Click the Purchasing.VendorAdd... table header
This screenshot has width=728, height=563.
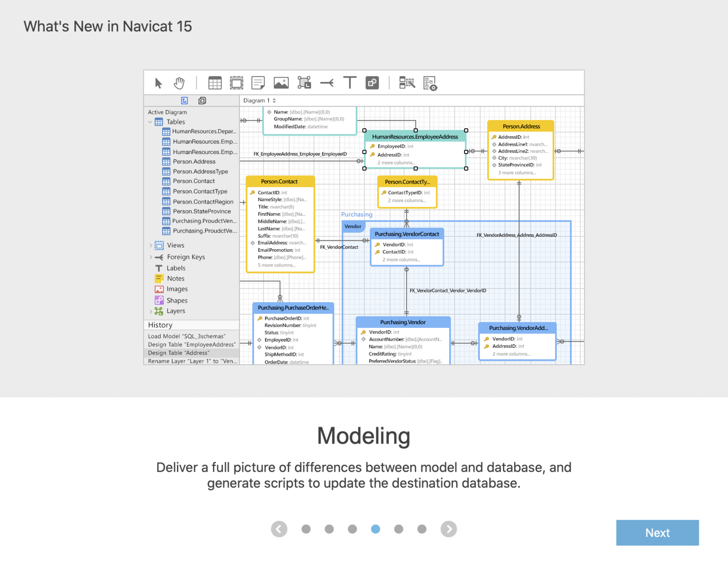tap(518, 328)
